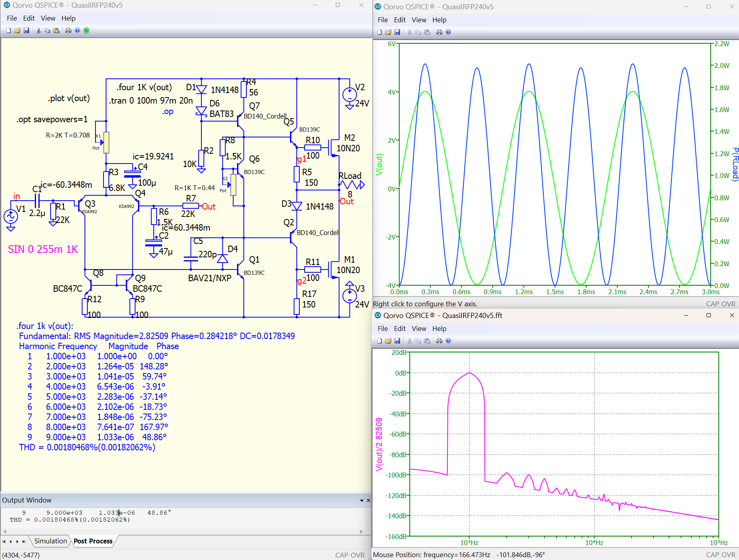Click the R=1K T=0.44 pot label
The image size is (739, 560).
tap(195, 188)
